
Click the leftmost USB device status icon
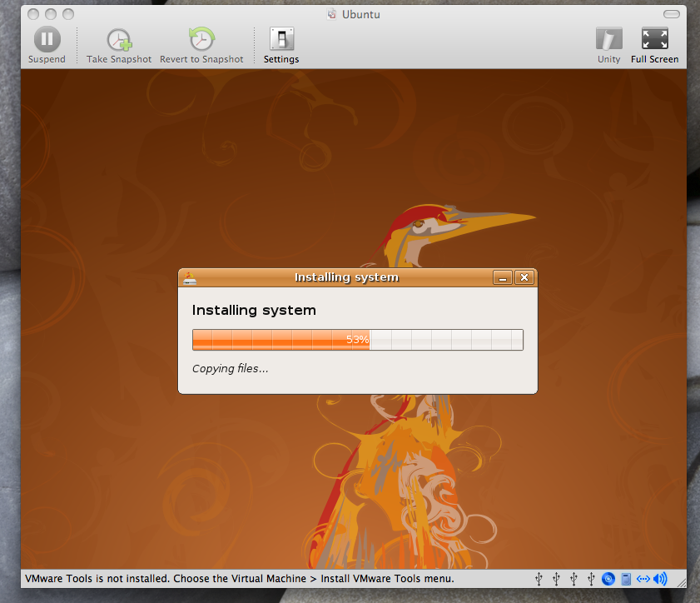click(x=539, y=580)
